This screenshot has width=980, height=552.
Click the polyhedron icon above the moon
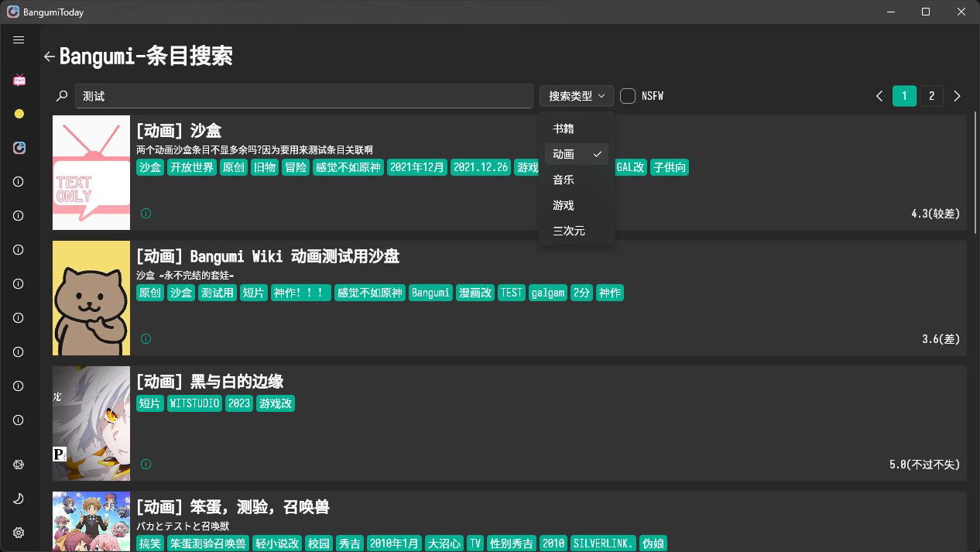(x=19, y=465)
